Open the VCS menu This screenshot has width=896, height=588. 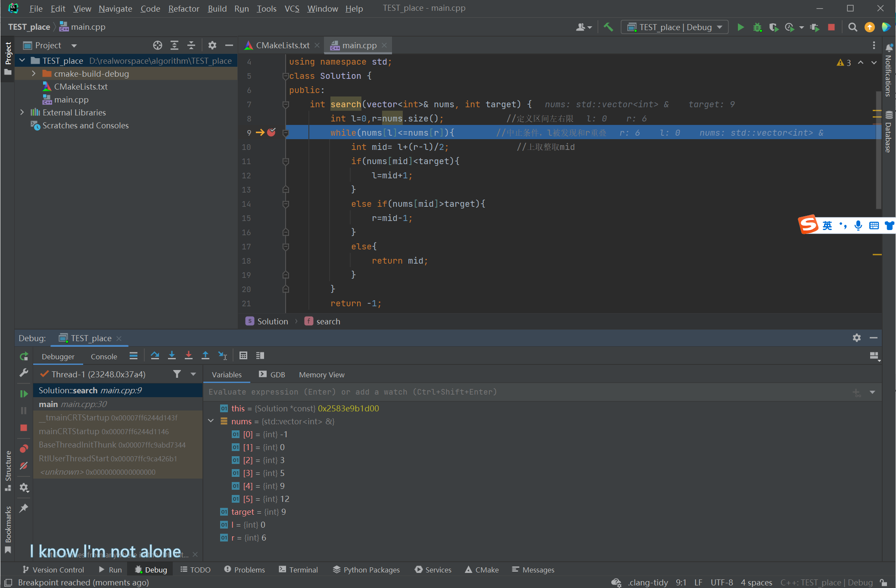click(x=292, y=9)
